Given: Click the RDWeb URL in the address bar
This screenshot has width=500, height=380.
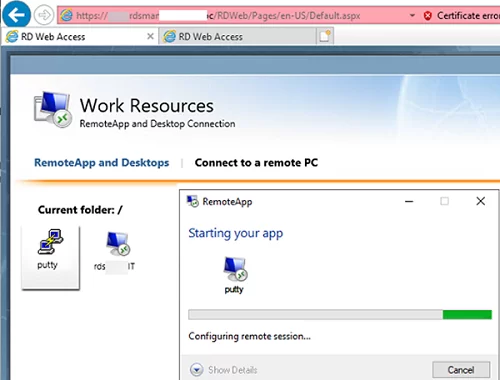Looking at the screenshot, I should pos(218,16).
